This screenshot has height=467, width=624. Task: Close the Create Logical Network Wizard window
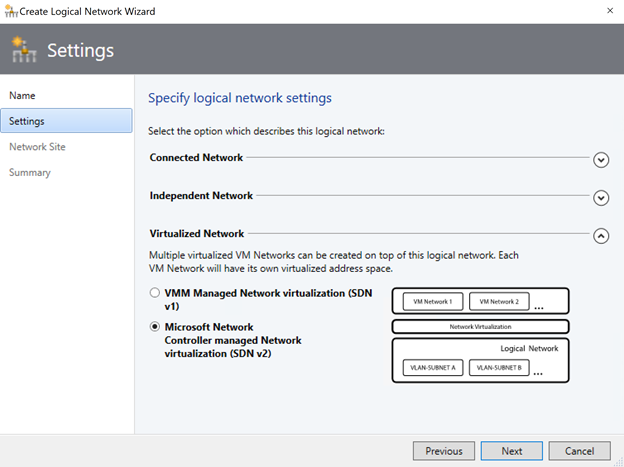click(x=610, y=11)
